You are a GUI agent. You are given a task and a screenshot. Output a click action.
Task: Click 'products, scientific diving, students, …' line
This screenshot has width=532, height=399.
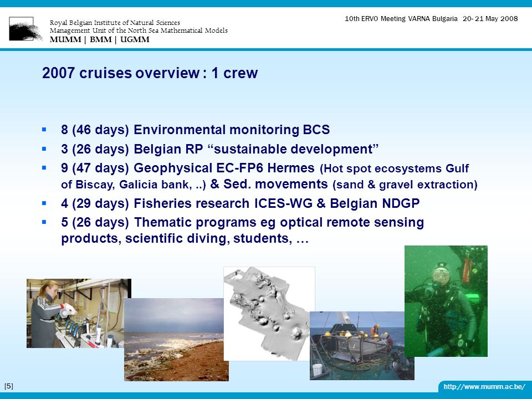coord(185,238)
